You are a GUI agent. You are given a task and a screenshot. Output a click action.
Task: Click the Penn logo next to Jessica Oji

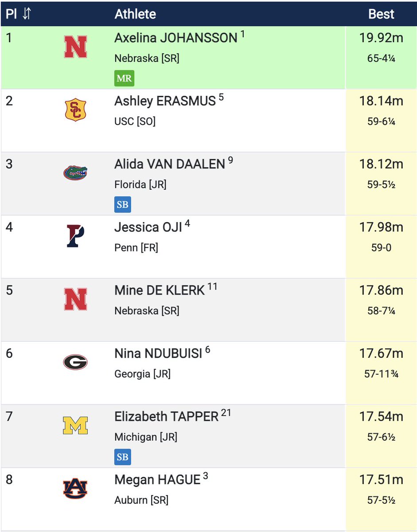[x=75, y=236]
